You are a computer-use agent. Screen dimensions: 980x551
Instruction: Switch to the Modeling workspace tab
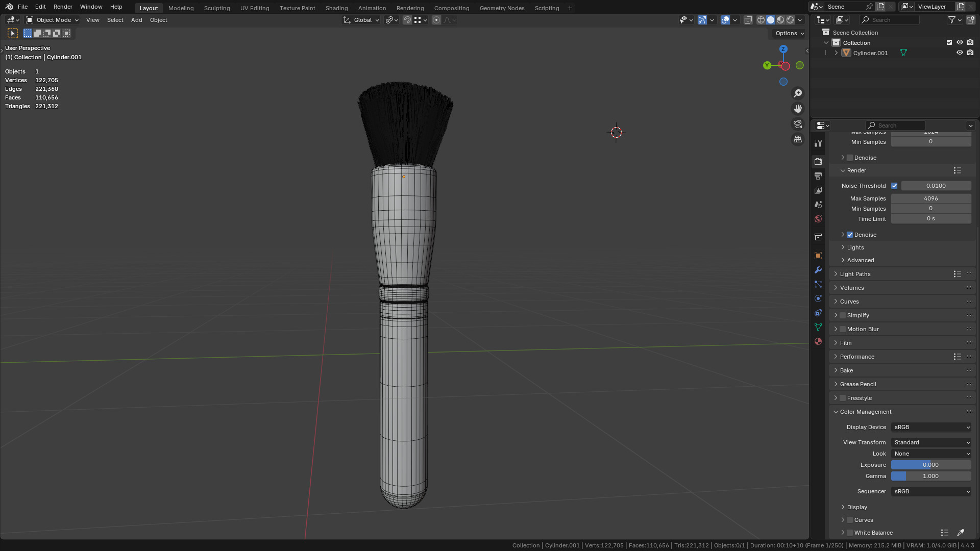pyautogui.click(x=181, y=8)
